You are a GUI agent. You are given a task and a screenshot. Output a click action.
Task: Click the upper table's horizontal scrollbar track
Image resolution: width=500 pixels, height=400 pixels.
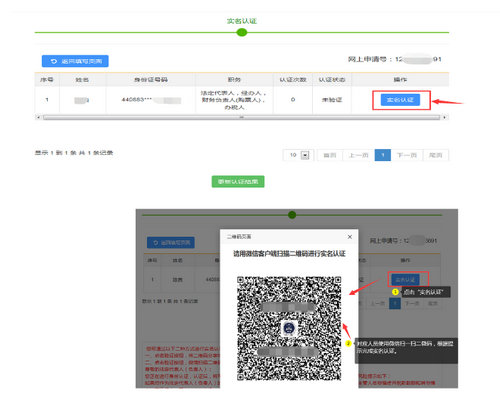coord(242,117)
